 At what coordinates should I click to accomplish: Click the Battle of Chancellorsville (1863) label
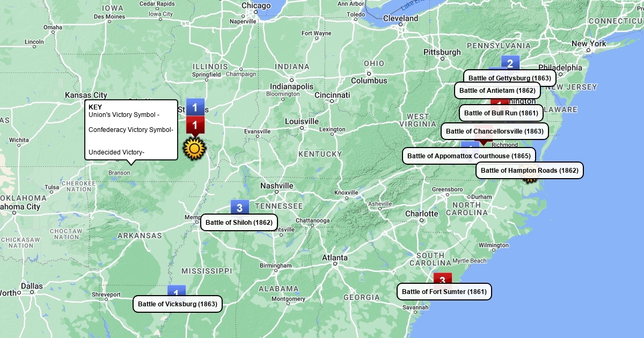click(494, 131)
